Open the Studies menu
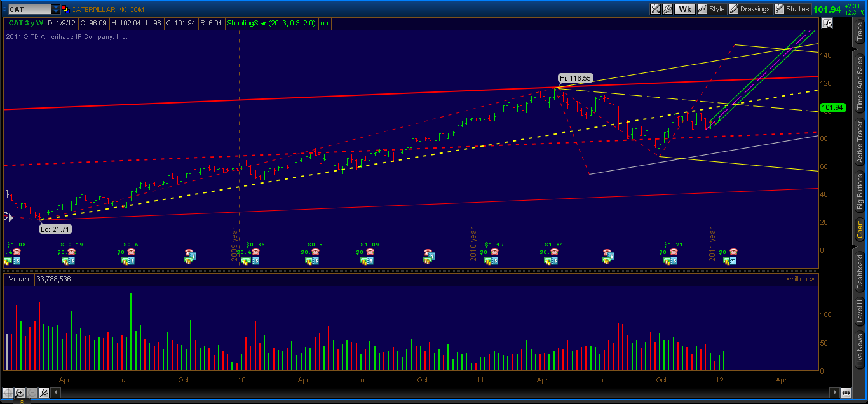This screenshot has height=404, width=868. coord(792,9)
